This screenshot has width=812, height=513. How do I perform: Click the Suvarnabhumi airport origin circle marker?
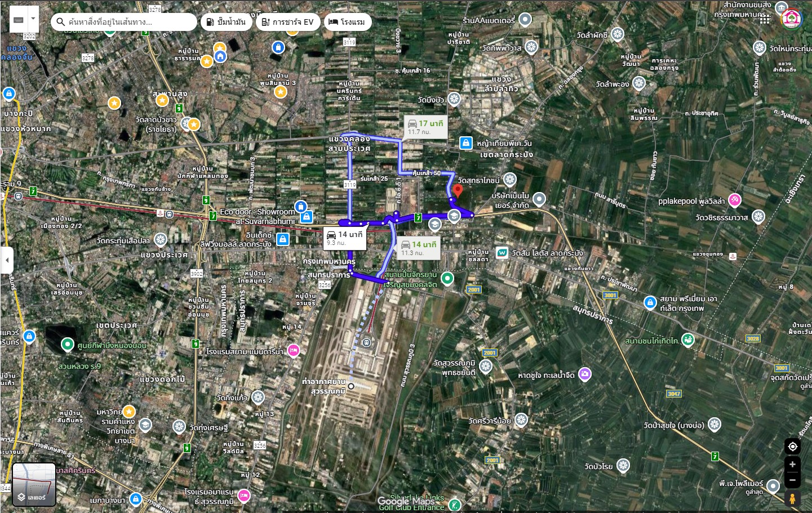pyautogui.click(x=351, y=386)
